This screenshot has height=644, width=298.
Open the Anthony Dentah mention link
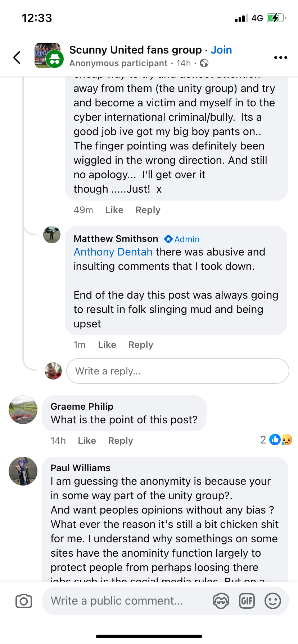113,252
